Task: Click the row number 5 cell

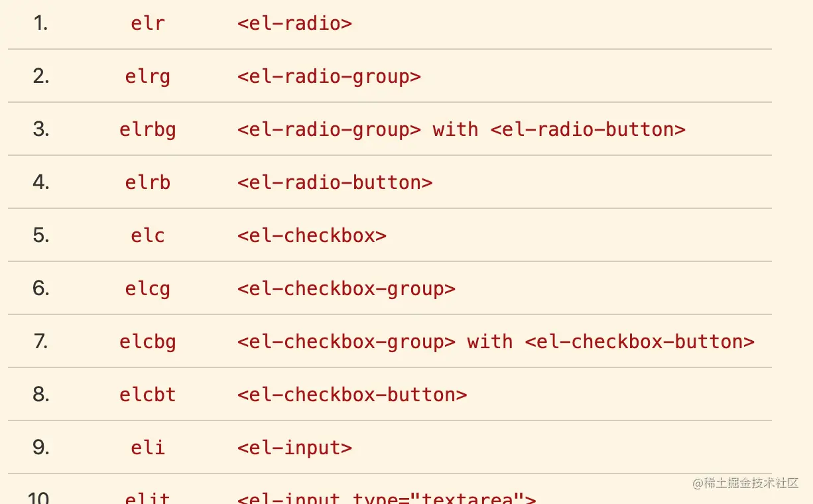Action: tap(41, 235)
